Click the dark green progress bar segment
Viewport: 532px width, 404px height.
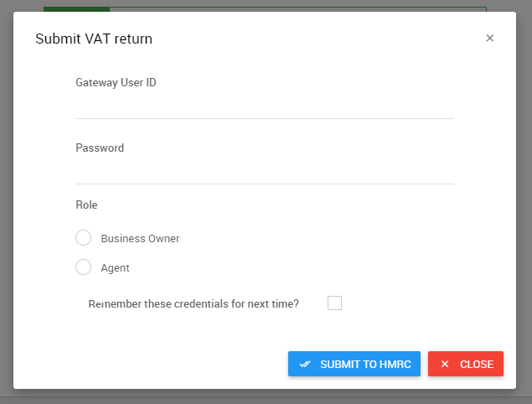(x=76, y=9)
